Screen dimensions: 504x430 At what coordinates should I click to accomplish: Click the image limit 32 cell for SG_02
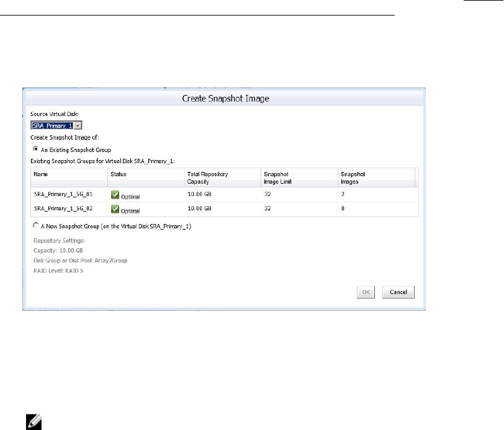[x=268, y=209]
